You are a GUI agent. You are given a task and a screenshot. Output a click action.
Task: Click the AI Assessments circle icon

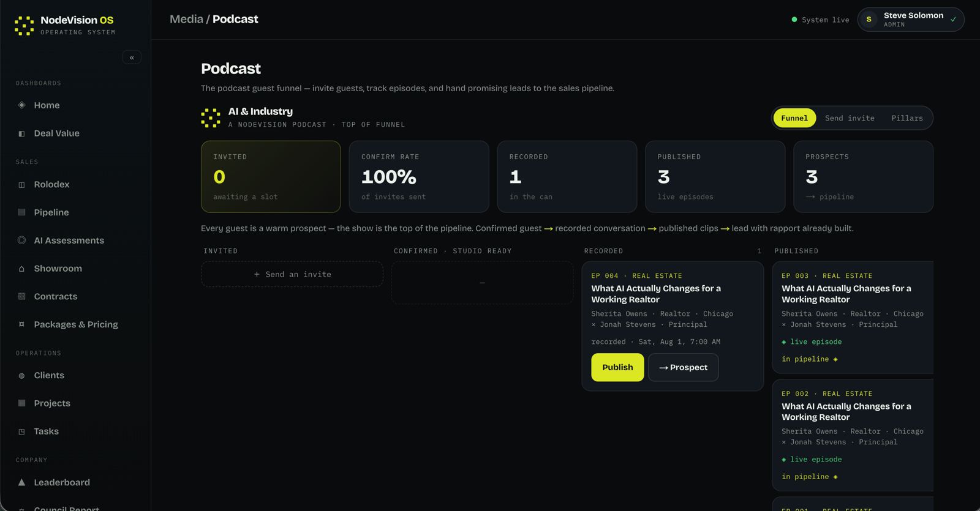tap(21, 241)
